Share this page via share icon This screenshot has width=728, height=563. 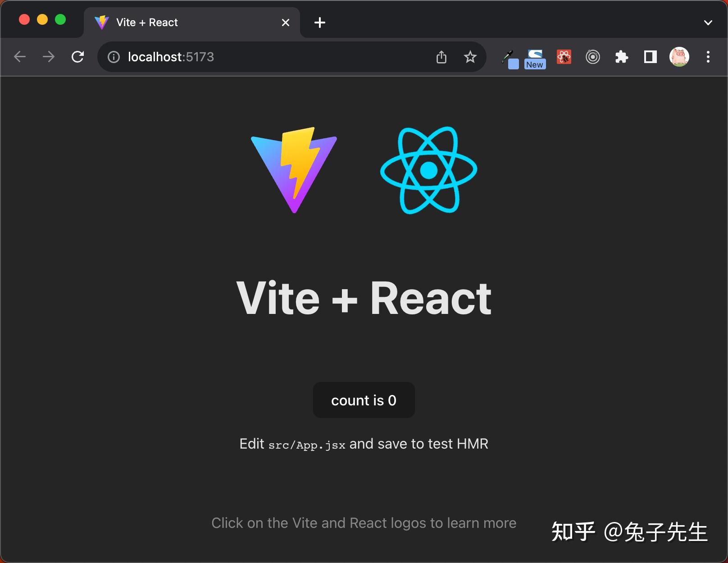coord(441,57)
